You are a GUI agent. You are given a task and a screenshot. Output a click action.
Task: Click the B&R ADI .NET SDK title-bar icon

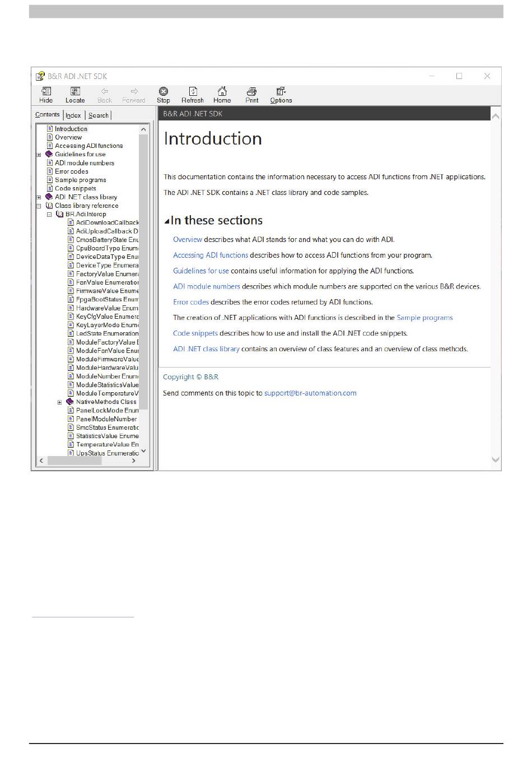(40, 76)
